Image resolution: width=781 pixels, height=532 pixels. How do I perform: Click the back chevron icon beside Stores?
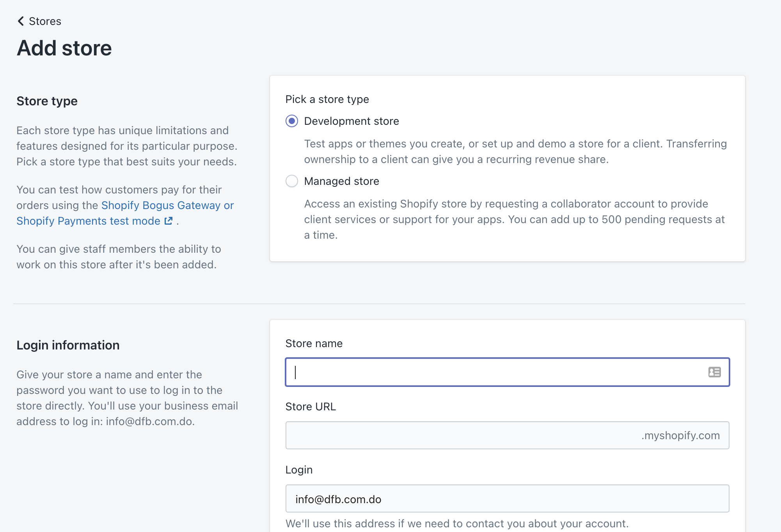21,21
